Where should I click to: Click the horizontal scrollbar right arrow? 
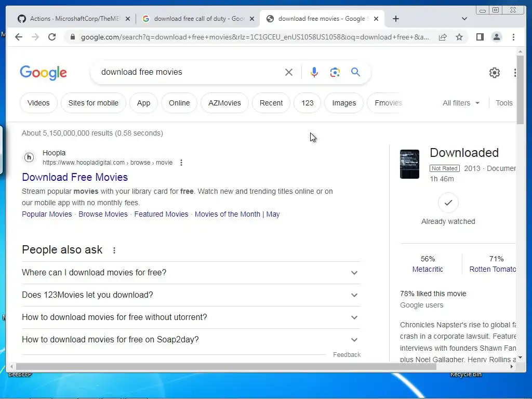click(512, 366)
